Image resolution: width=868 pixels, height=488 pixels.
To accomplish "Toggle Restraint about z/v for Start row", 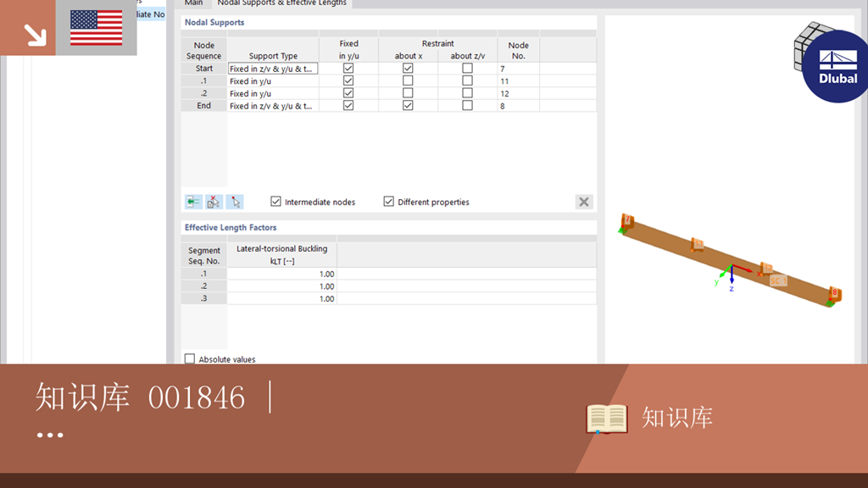I will pos(467,68).
